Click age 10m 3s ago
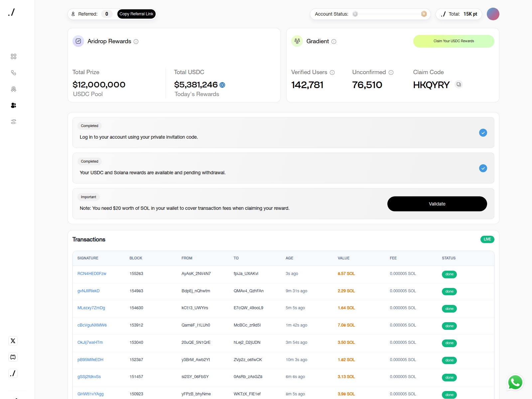 (x=296, y=360)
